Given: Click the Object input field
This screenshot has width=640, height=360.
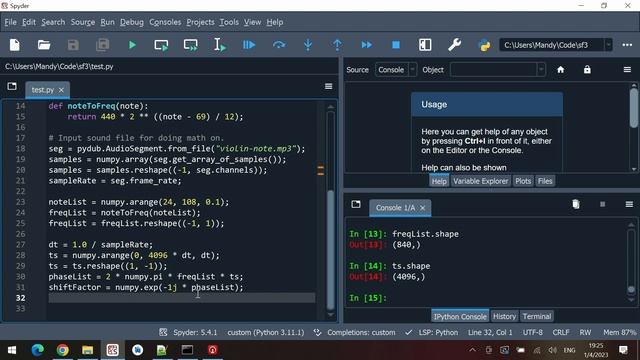Looking at the screenshot, I should 493,70.
